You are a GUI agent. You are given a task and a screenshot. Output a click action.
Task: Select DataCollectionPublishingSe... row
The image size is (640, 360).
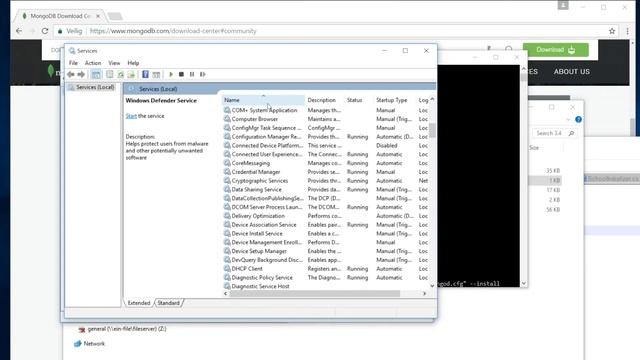(x=326, y=198)
